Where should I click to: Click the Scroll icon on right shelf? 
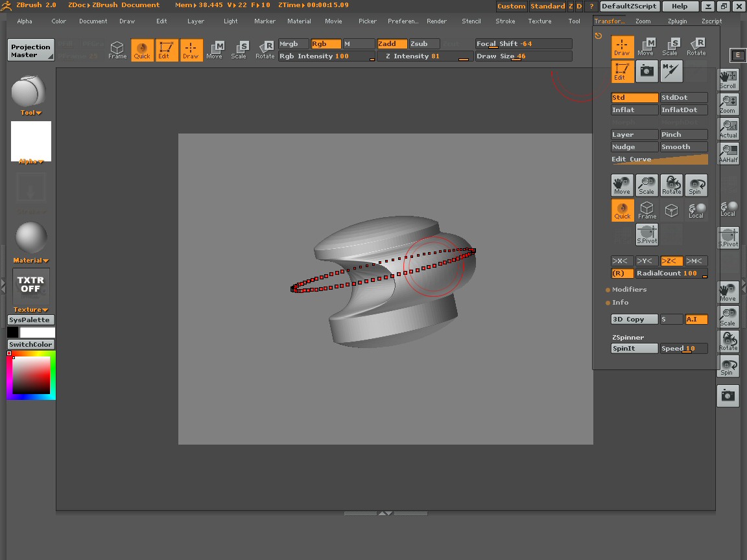coord(728,80)
